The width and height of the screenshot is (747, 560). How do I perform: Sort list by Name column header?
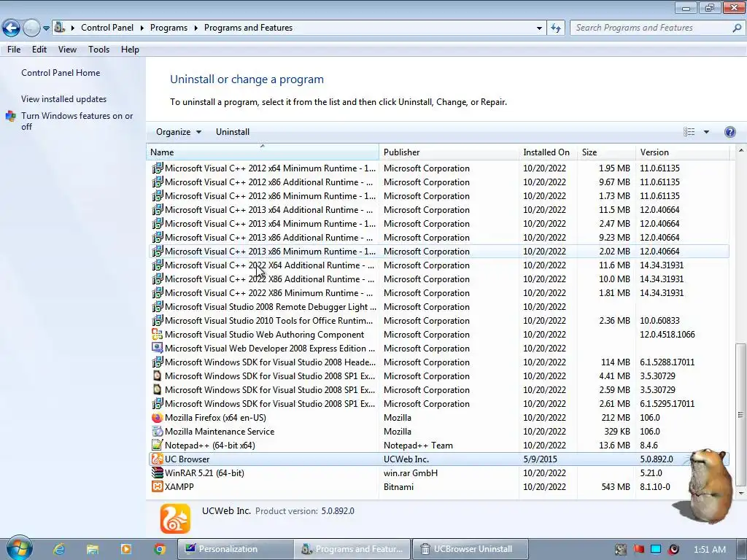click(263, 152)
